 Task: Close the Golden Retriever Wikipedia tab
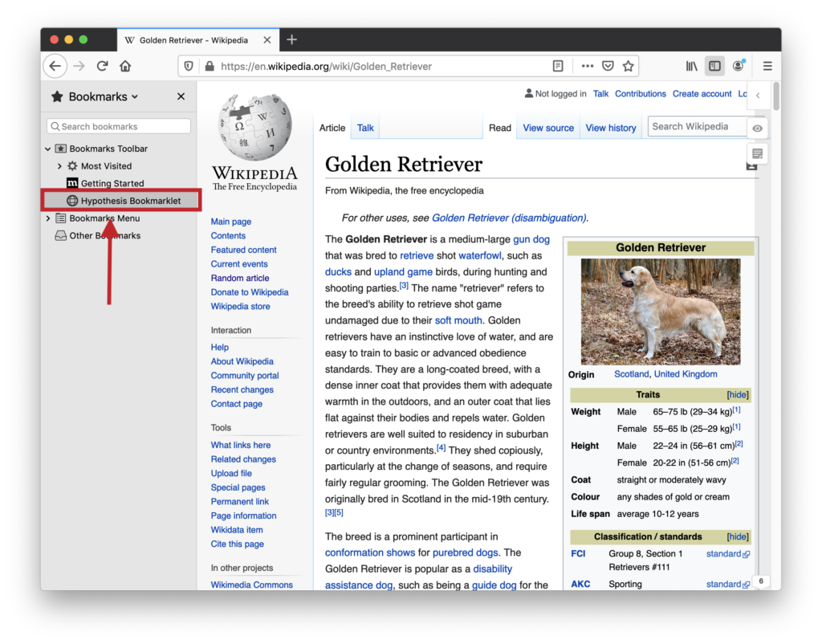(267, 40)
